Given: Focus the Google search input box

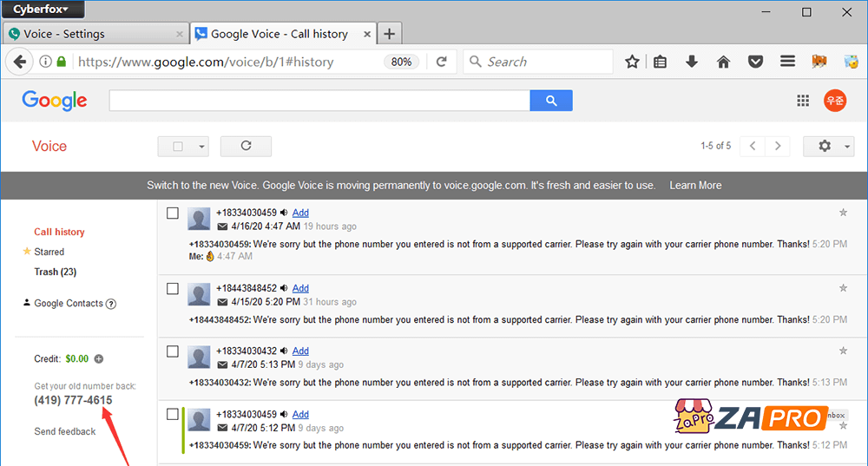Looking at the screenshot, I should click(x=319, y=100).
